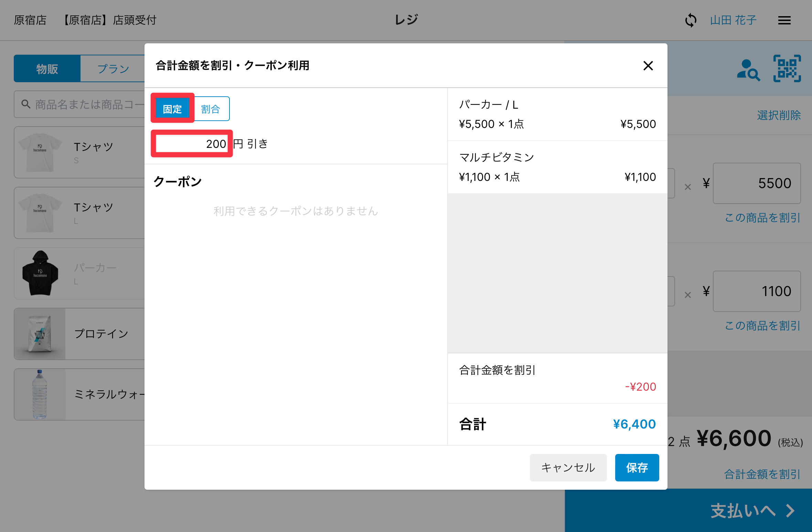
Task: Select the プロテイン product thumbnail
Action: 40,334
